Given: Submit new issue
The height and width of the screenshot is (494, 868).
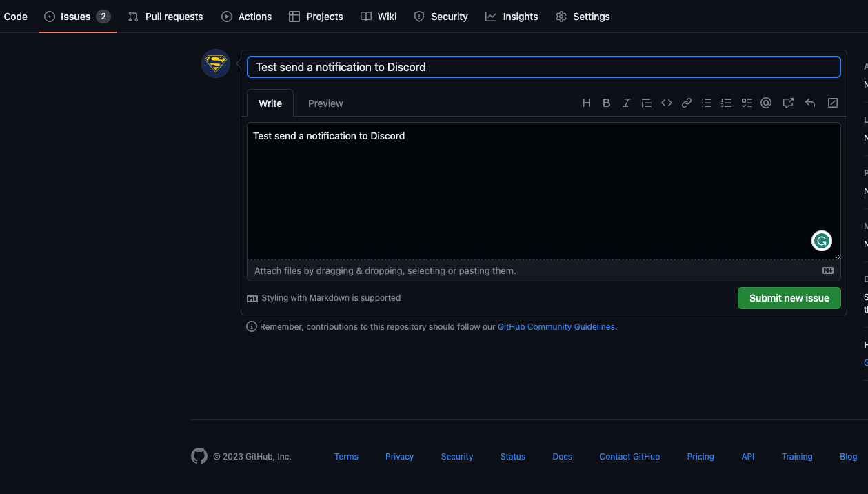Looking at the screenshot, I should point(789,297).
